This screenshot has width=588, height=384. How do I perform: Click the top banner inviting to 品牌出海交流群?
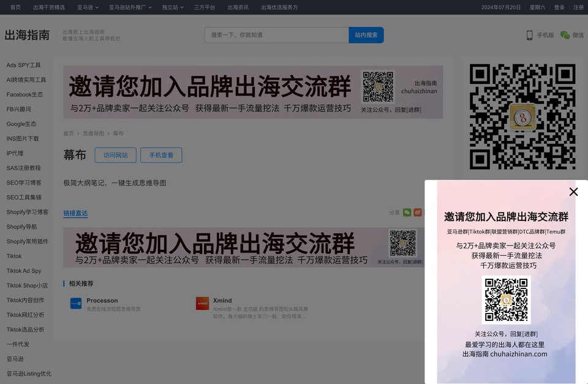[253, 92]
